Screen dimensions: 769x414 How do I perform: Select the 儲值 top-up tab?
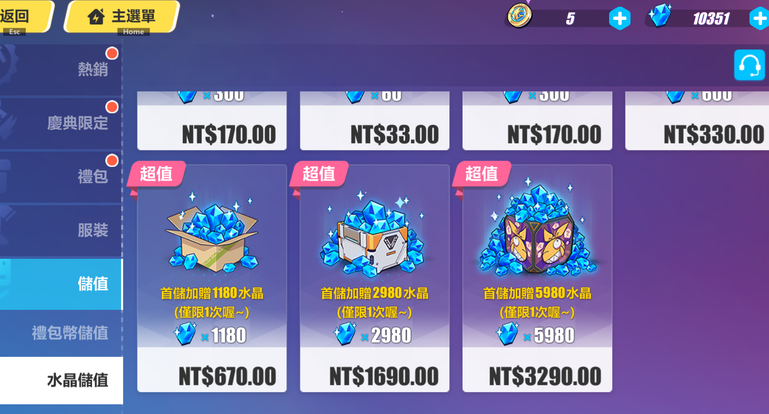tap(61, 284)
